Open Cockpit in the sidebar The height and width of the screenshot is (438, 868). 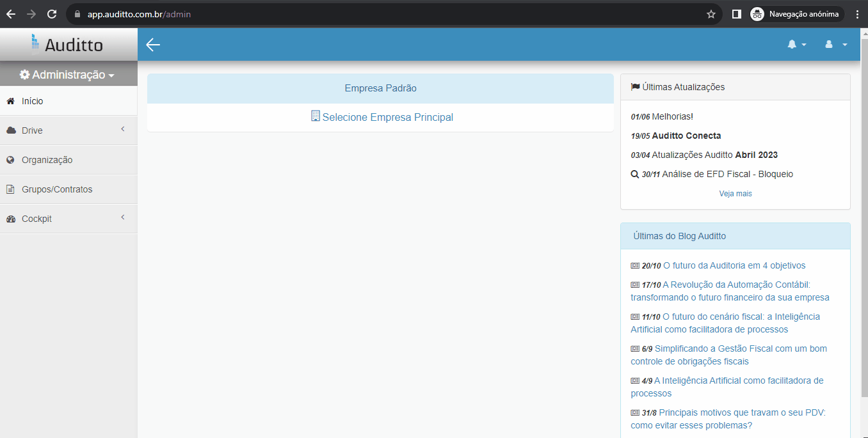click(x=68, y=219)
